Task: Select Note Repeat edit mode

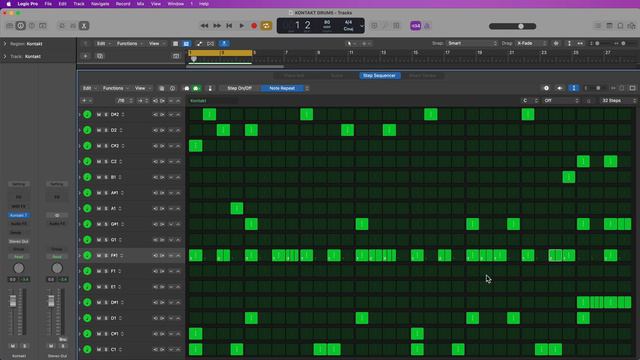Action: [x=282, y=88]
